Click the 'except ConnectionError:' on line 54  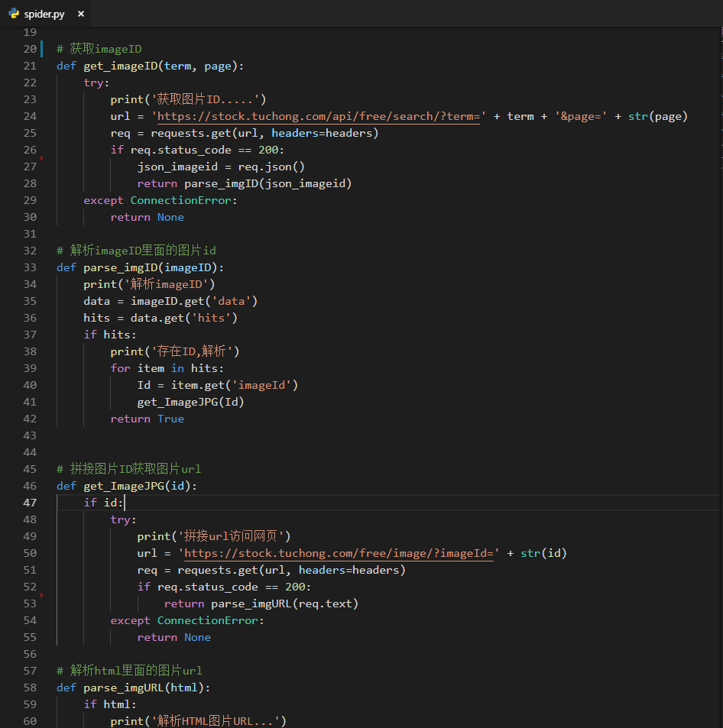pyautogui.click(x=187, y=620)
